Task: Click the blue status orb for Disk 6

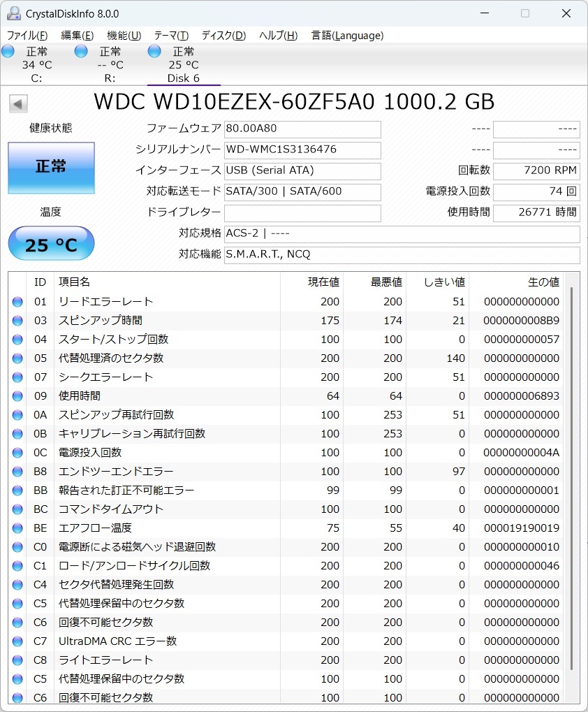Action: [x=154, y=51]
